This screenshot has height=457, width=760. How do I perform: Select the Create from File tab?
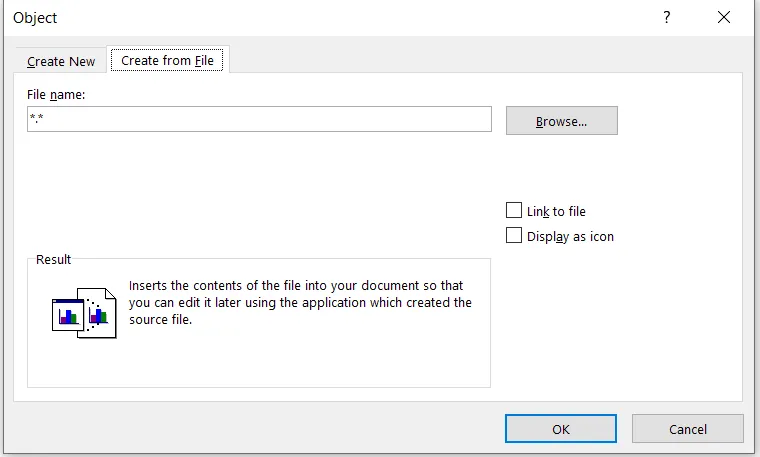(x=169, y=60)
